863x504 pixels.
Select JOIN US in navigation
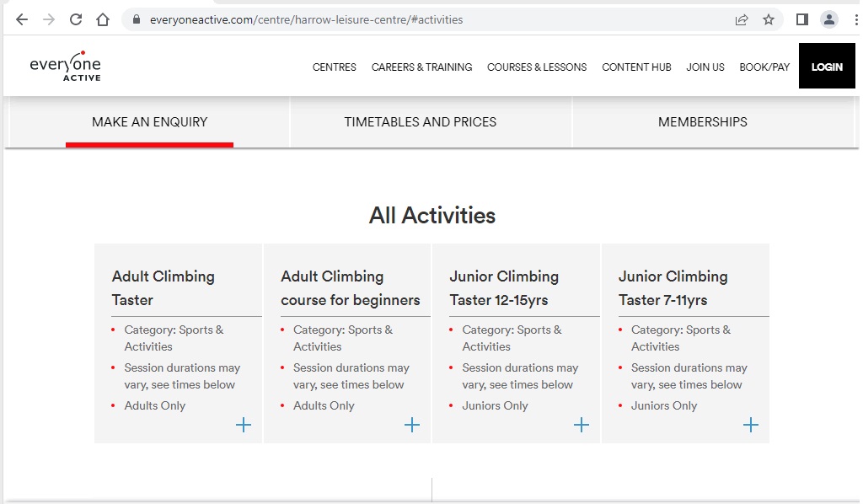pyautogui.click(x=705, y=67)
